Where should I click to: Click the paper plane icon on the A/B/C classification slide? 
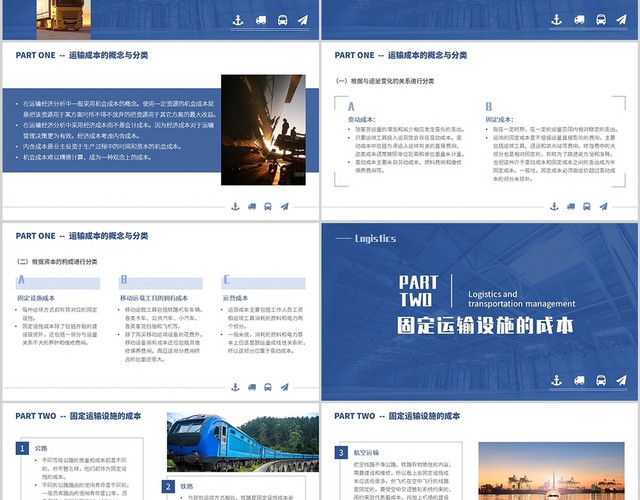coord(284,387)
